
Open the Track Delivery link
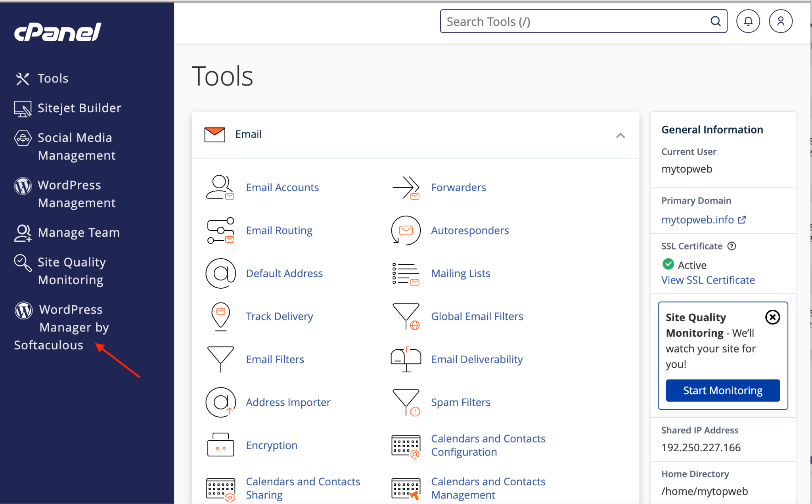pyautogui.click(x=280, y=316)
